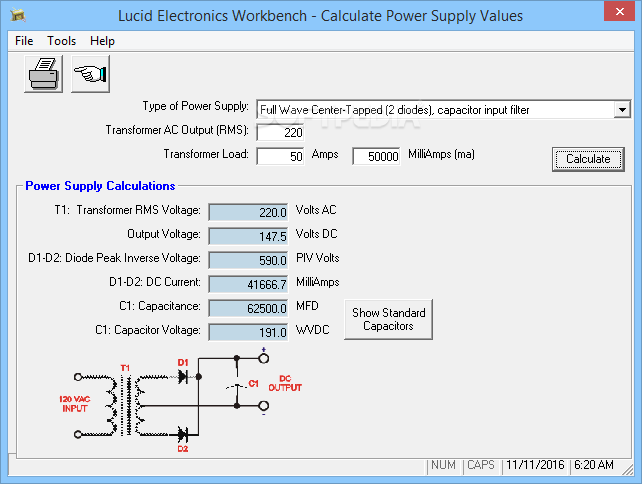Click the Output Voltage result box

pyautogui.click(x=248, y=236)
